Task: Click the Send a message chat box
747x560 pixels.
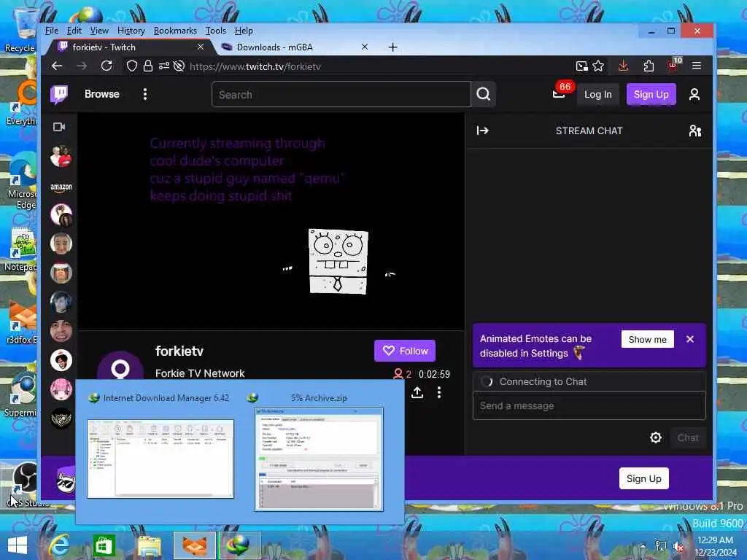Action: [589, 405]
